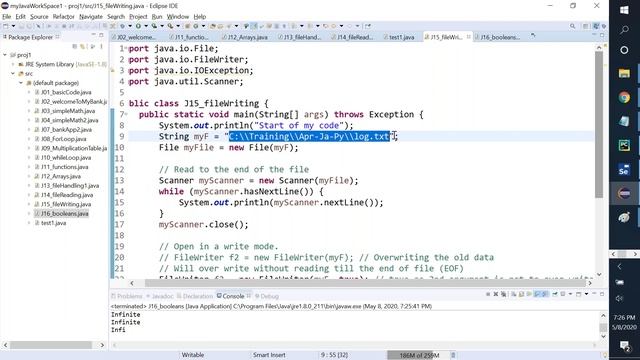Viewport: 640px width, 360px height.
Task: Open Windows Start button
Action: (624, 10)
